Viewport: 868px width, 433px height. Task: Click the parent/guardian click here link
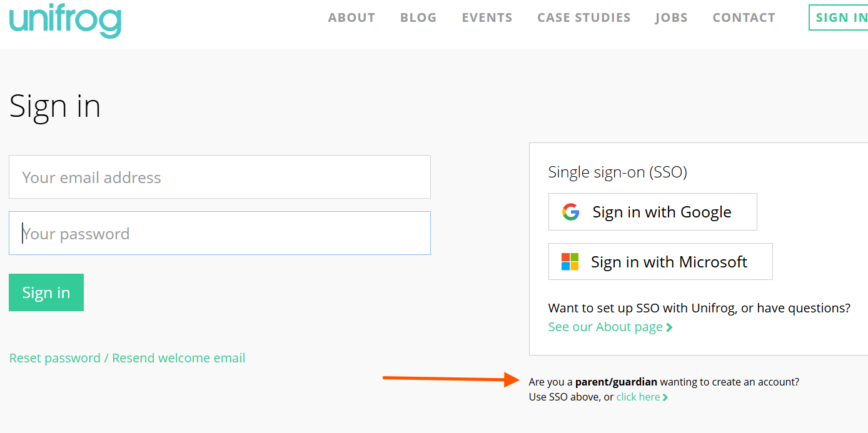pyautogui.click(x=638, y=397)
